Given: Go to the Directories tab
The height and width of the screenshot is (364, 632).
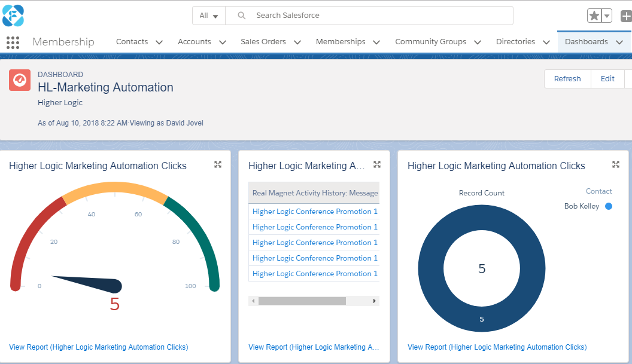Looking at the screenshot, I should 515,41.
